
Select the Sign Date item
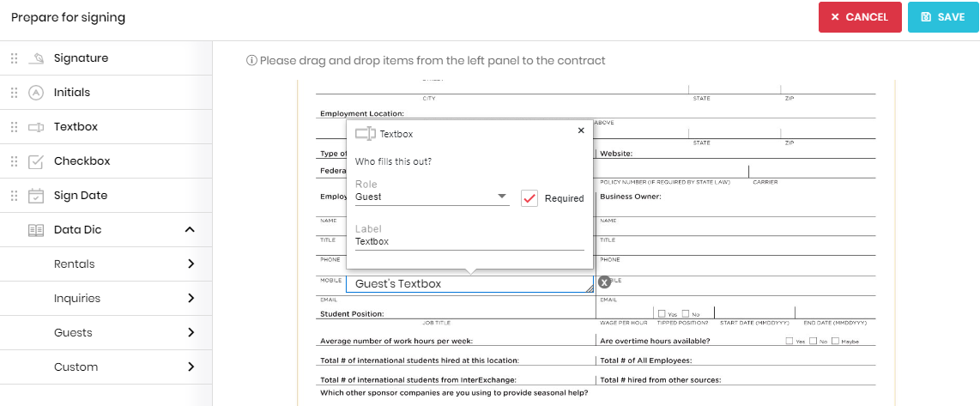coord(106,196)
